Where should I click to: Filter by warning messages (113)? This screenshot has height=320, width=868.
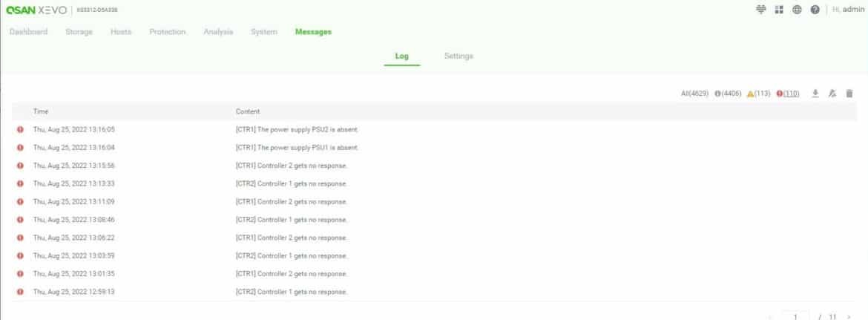point(758,94)
